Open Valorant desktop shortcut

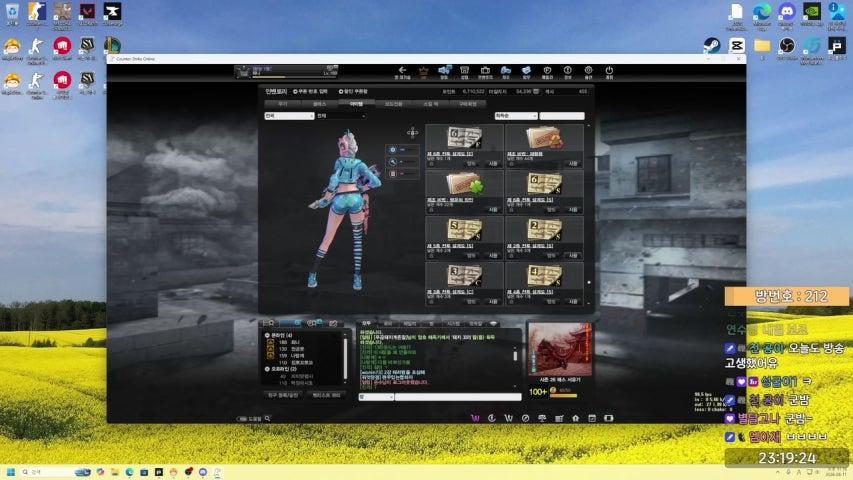click(87, 14)
